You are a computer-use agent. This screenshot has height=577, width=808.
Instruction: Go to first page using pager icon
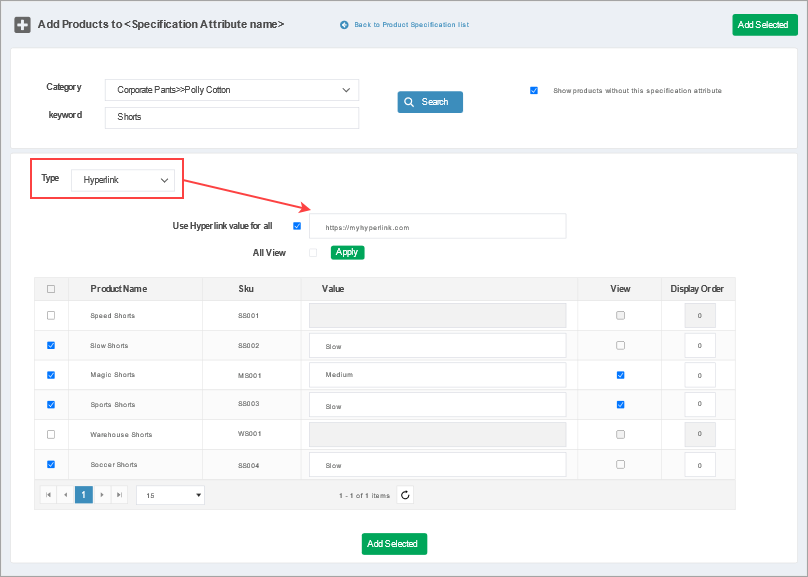pos(48,494)
